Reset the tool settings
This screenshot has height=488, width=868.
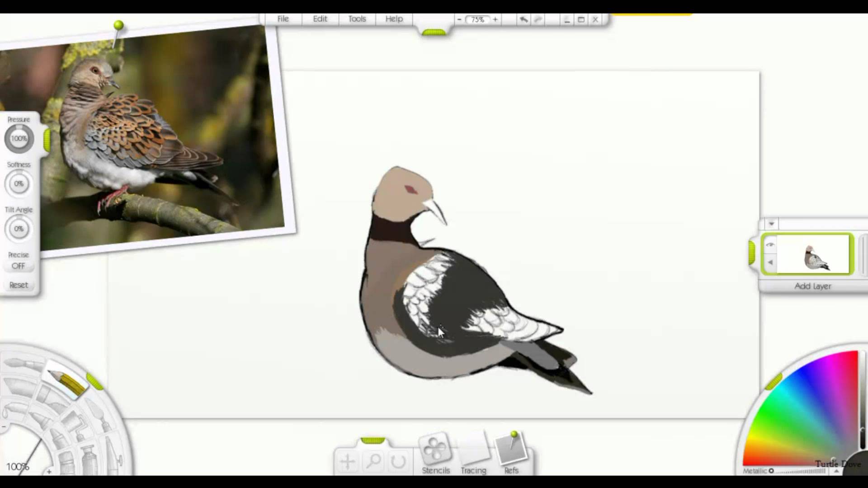coord(19,285)
